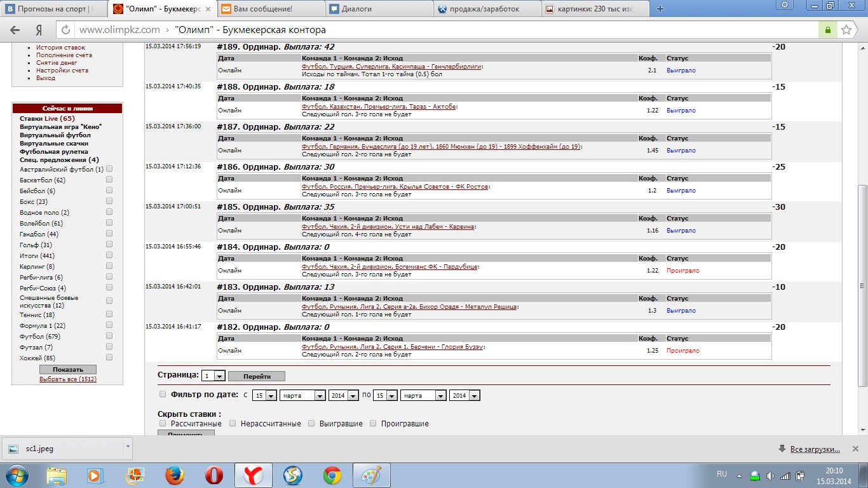Open the start-date day dropdown
This screenshot has width=868, height=488.
click(264, 395)
